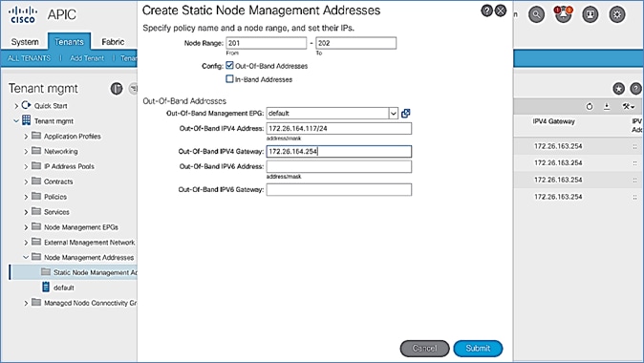Click the Policies tree label
644x363 pixels.
point(55,197)
